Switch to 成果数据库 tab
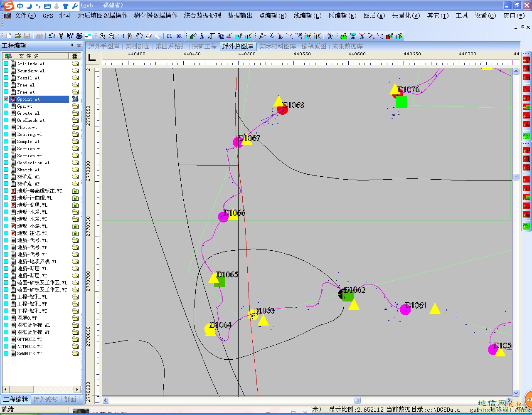This screenshot has width=532, height=415. (x=347, y=46)
